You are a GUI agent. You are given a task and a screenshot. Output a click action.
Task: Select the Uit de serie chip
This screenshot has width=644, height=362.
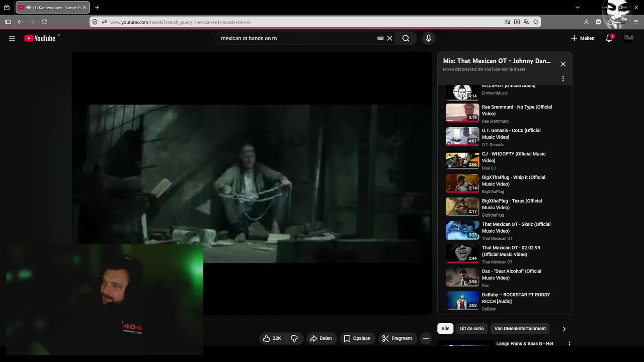coord(472,328)
